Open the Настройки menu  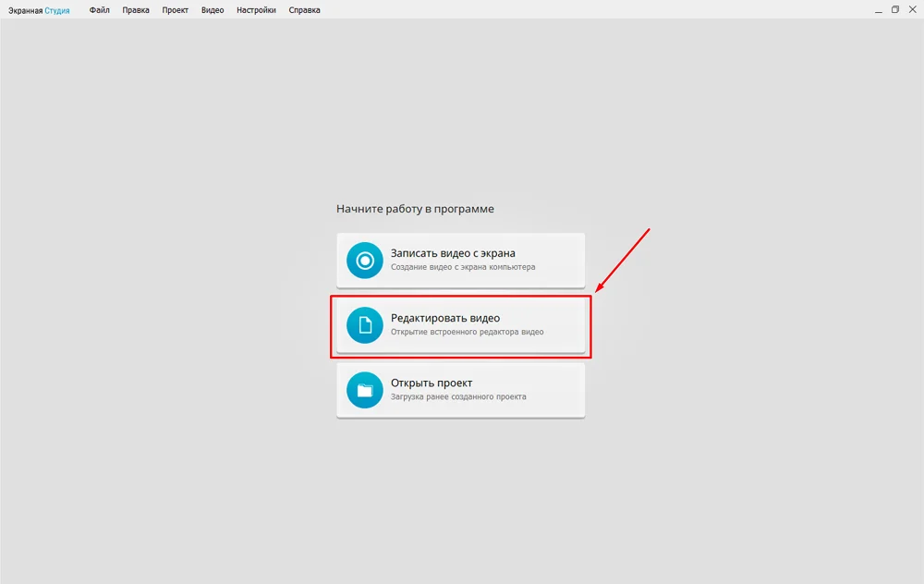tap(256, 10)
